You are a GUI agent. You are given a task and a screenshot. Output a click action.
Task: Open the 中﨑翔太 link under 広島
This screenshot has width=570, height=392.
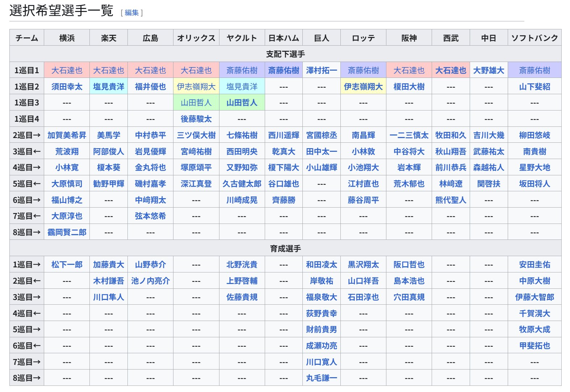pos(150,200)
